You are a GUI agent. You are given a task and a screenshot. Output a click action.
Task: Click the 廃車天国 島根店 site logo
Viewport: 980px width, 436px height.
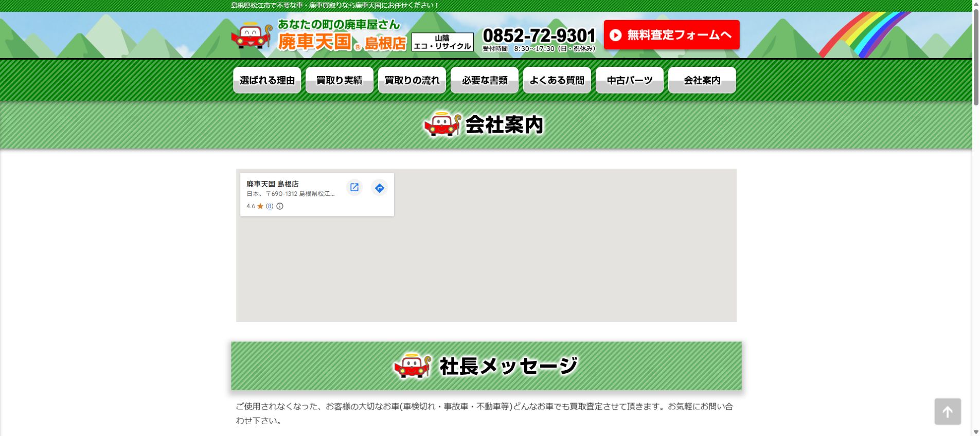pos(319,35)
